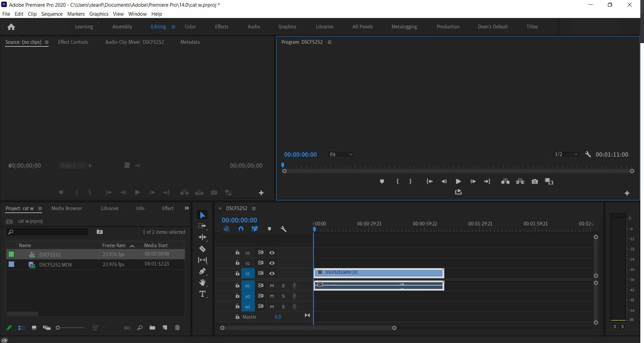Toggle Linked Selection in Timeline
644x343 pixels.
point(255,229)
